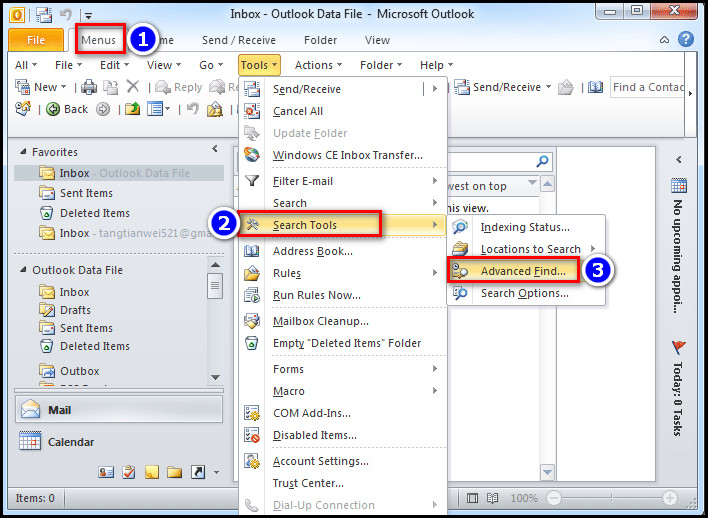
Task: Open Locations to Search submenu
Action: pyautogui.click(x=526, y=249)
